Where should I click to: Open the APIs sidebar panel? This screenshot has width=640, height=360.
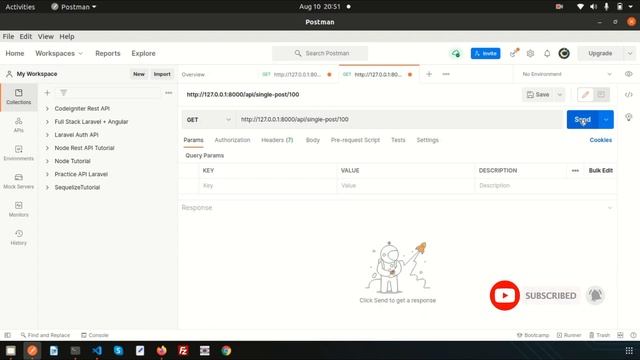click(18, 125)
